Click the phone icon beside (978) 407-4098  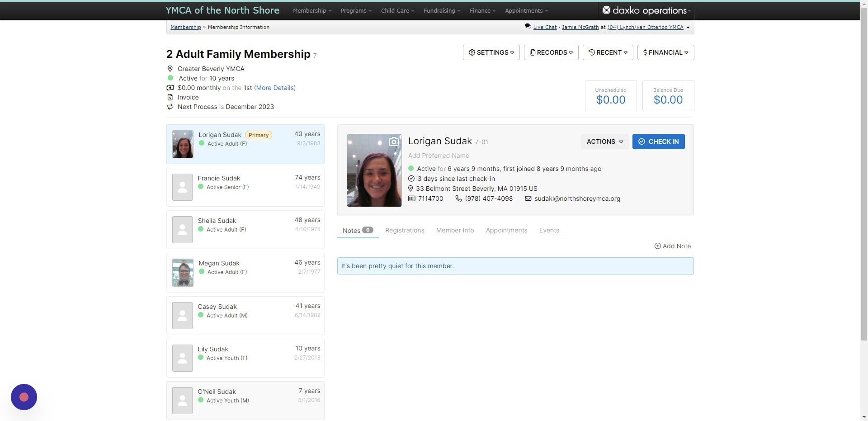458,199
